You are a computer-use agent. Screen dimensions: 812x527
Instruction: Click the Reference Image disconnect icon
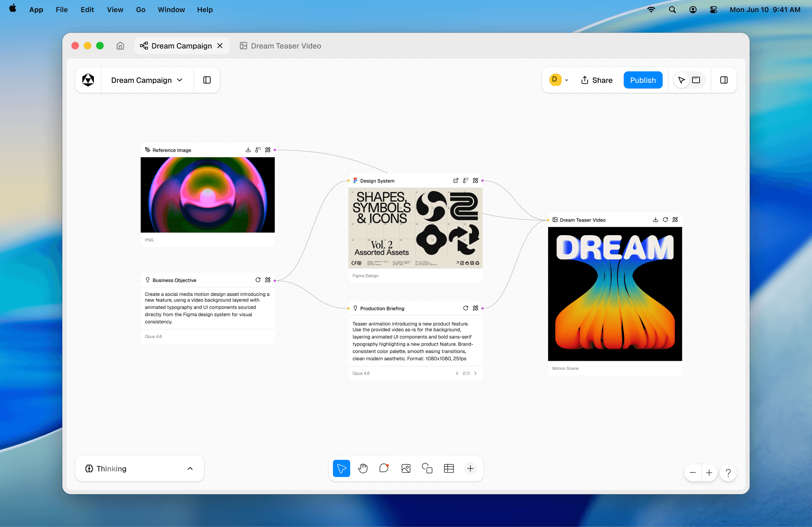click(x=268, y=150)
